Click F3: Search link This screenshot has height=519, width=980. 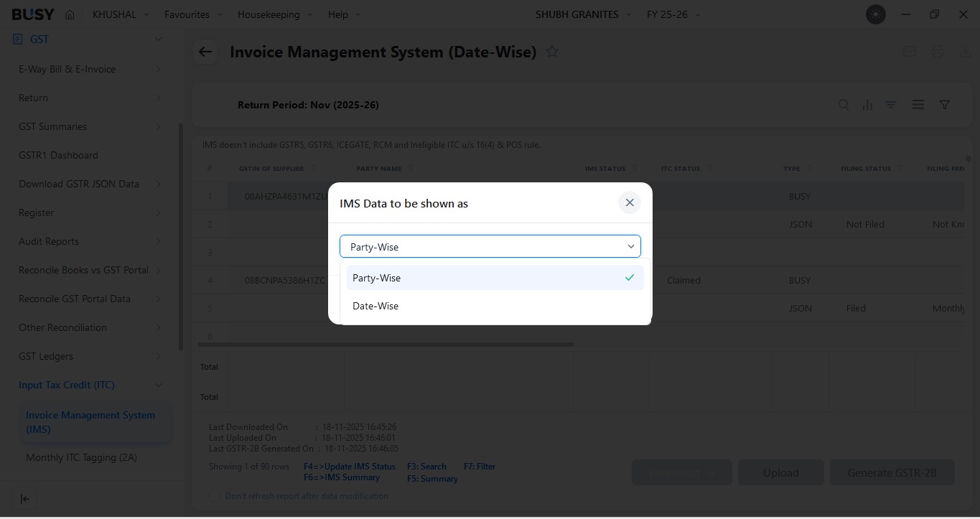426,467
